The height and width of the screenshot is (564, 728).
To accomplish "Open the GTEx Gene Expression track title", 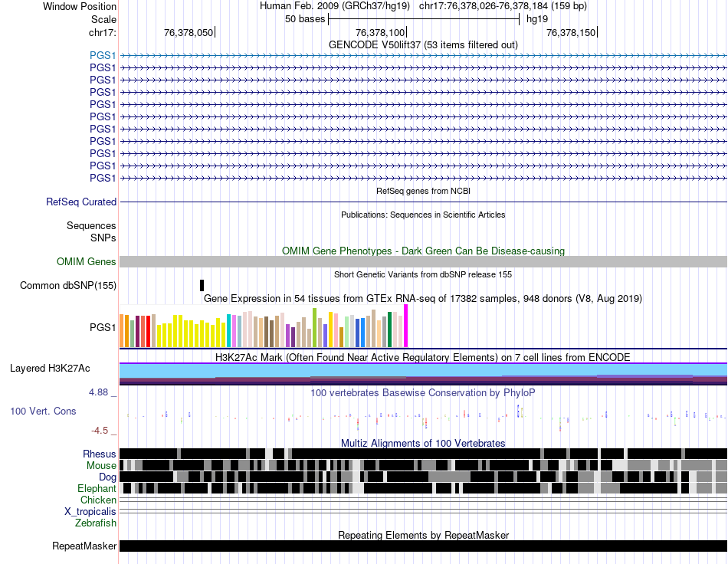I will (423, 299).
